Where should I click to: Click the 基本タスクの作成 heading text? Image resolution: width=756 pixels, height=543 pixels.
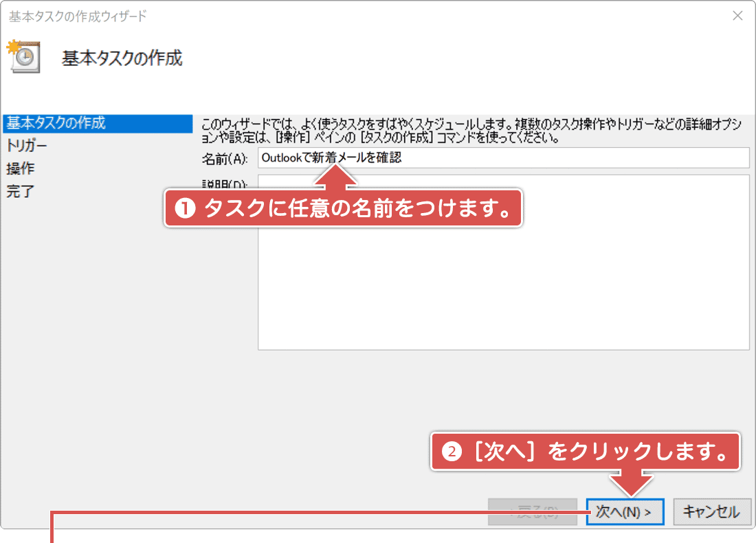click(122, 58)
